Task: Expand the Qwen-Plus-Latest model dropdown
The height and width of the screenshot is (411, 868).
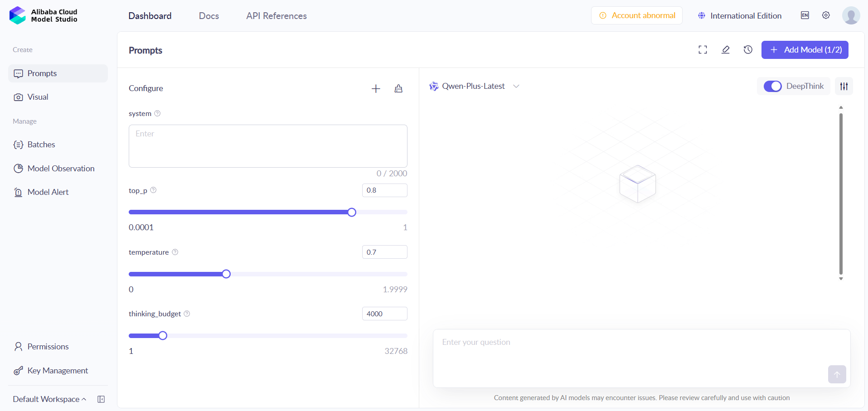Action: click(516, 86)
